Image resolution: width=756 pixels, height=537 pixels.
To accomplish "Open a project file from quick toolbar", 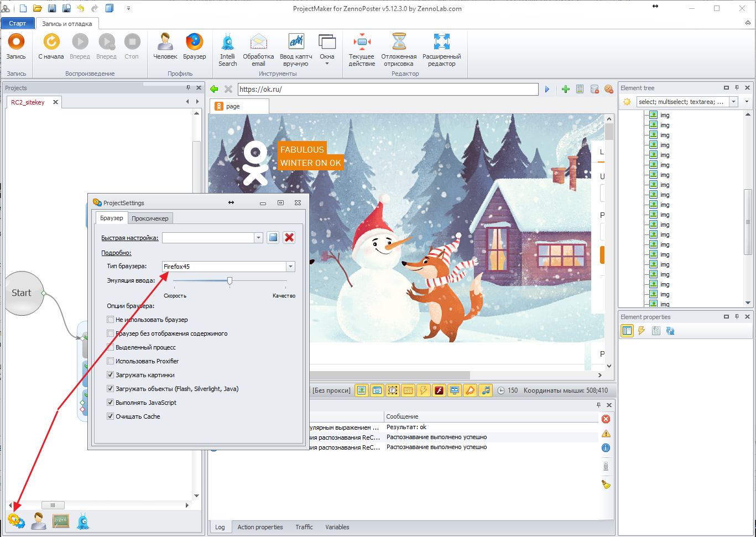I will (x=38, y=8).
